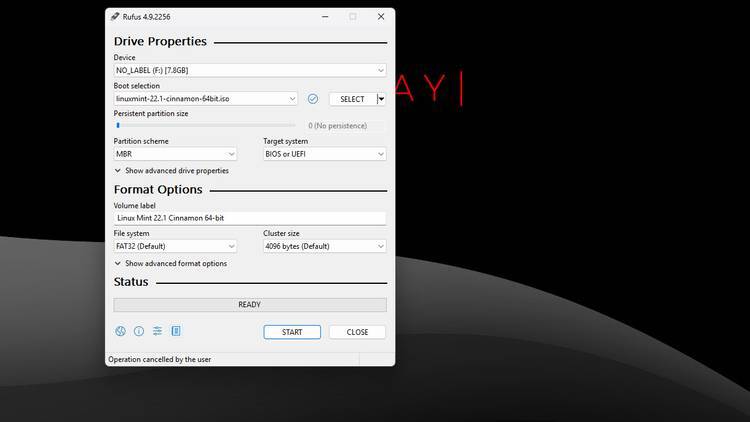Open the Partition scheme MBR dropdown
This screenshot has width=750, height=422.
pyautogui.click(x=175, y=154)
